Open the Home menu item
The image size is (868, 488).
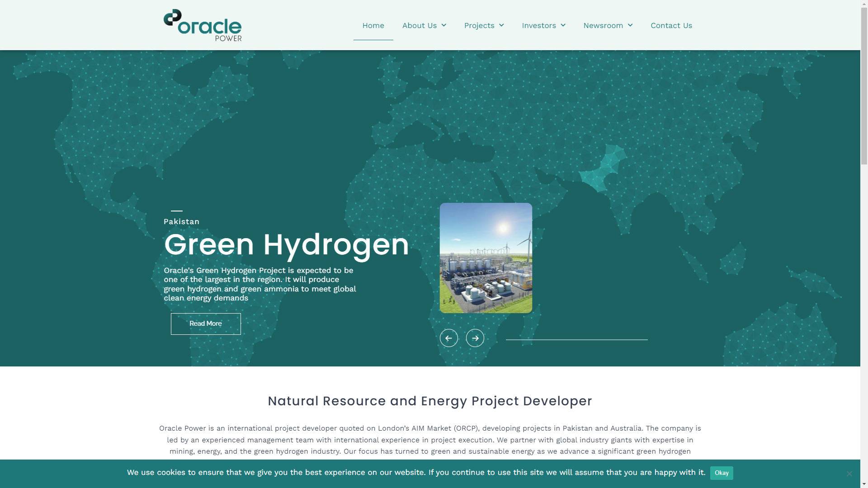coord(373,25)
